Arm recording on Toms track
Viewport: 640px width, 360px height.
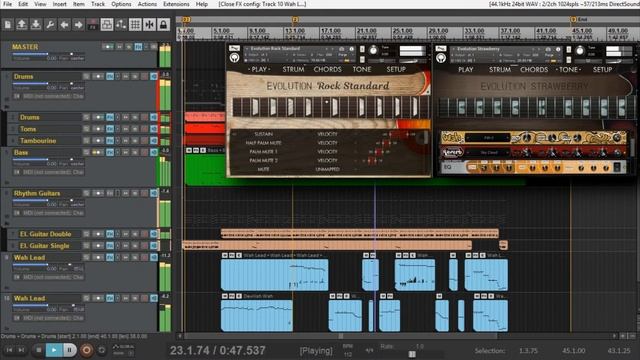[x=144, y=129]
